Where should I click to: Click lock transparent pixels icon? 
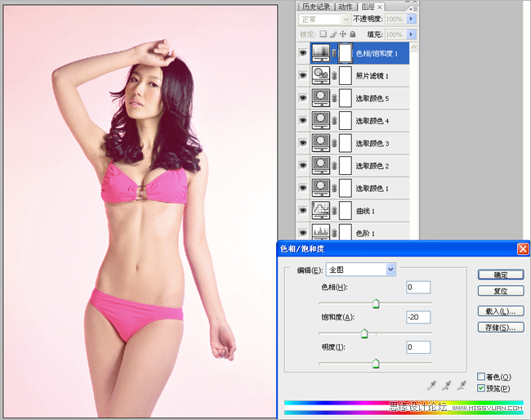(323, 34)
